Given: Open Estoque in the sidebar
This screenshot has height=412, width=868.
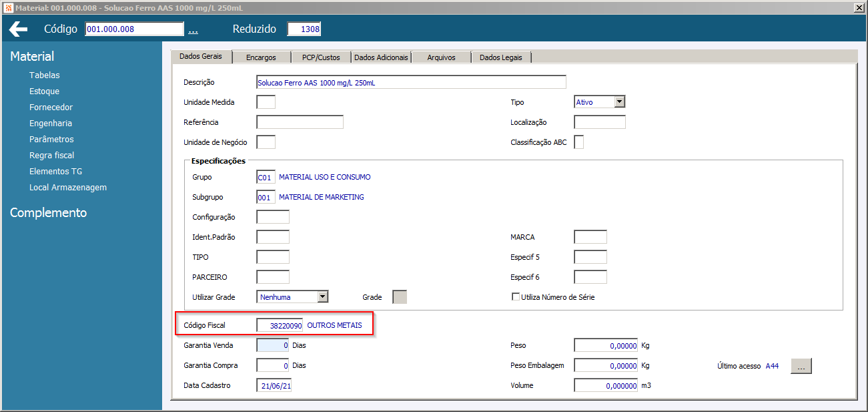Looking at the screenshot, I should pyautogui.click(x=45, y=91).
